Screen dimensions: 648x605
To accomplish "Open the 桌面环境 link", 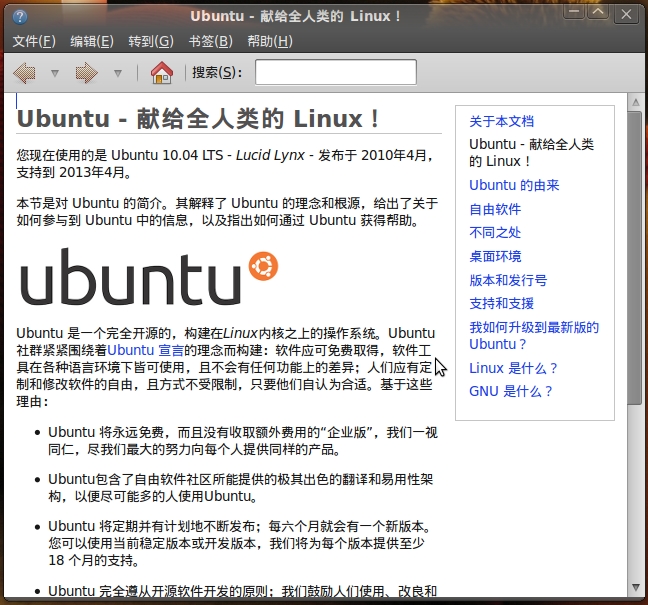I will pos(495,256).
